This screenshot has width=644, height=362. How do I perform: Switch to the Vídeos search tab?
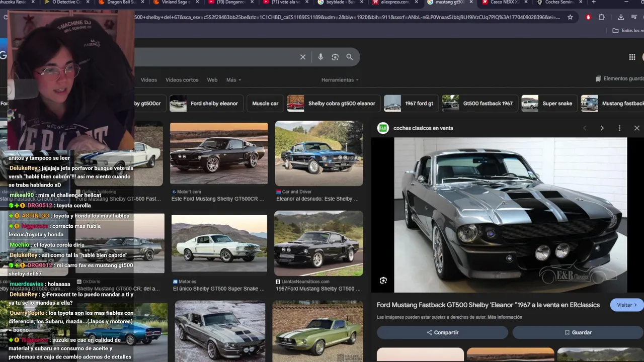pyautogui.click(x=149, y=80)
